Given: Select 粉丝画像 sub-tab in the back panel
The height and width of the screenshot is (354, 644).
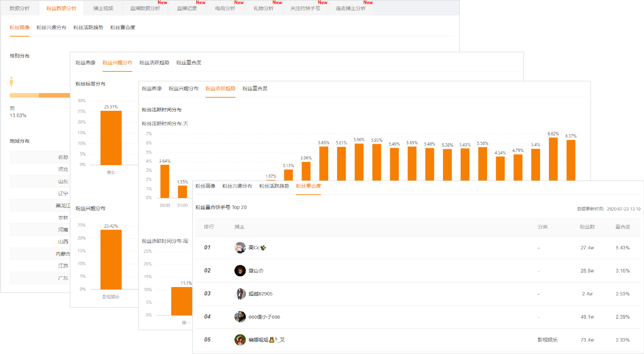Looking at the screenshot, I should [20, 27].
